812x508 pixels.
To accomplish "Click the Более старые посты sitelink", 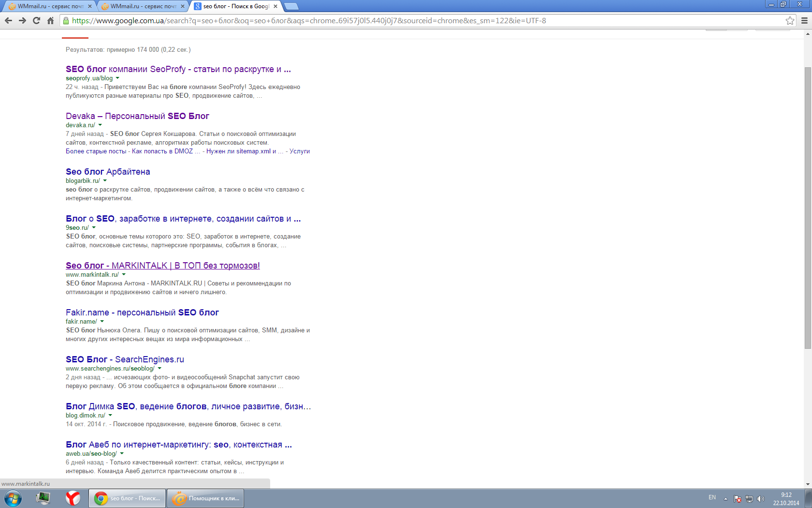I will [x=96, y=151].
